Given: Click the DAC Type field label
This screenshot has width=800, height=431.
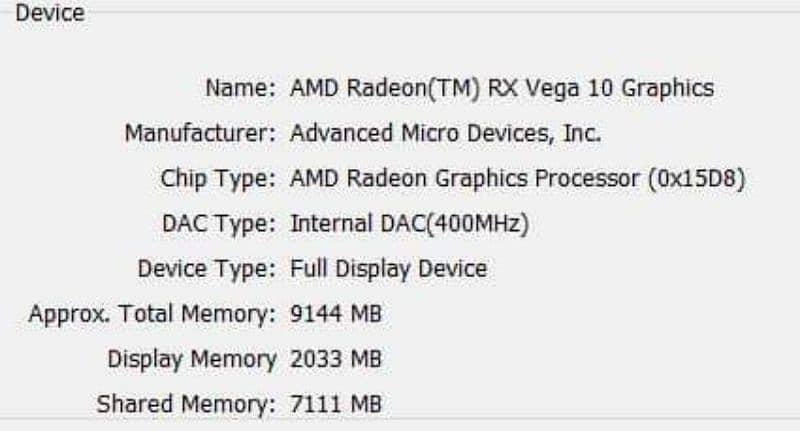Looking at the screenshot, I should [x=218, y=224].
